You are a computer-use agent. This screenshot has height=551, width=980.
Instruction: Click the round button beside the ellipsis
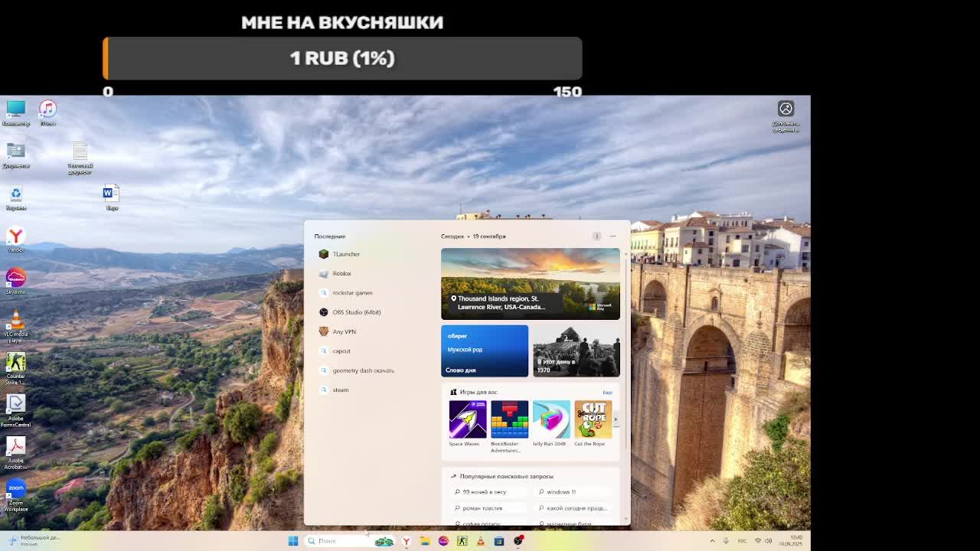(x=596, y=236)
